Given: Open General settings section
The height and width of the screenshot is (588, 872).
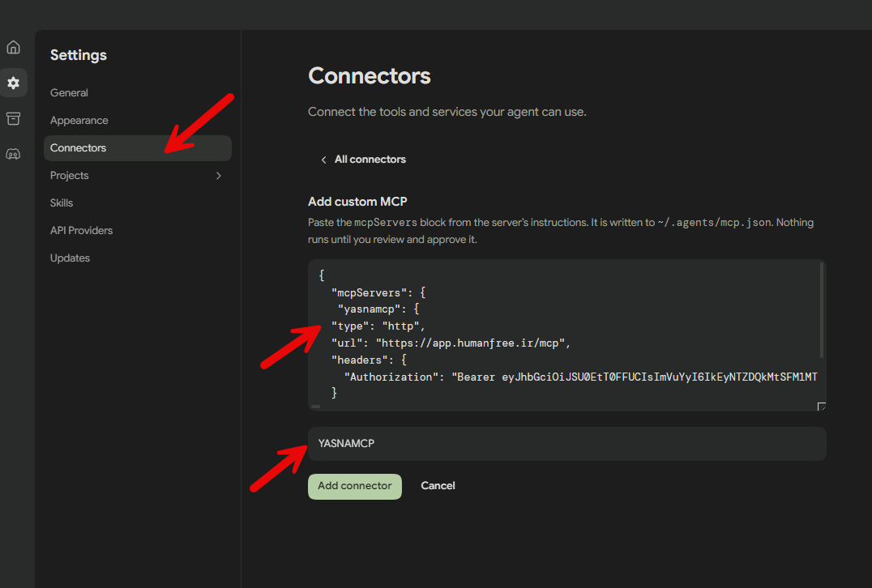Looking at the screenshot, I should pyautogui.click(x=69, y=93).
